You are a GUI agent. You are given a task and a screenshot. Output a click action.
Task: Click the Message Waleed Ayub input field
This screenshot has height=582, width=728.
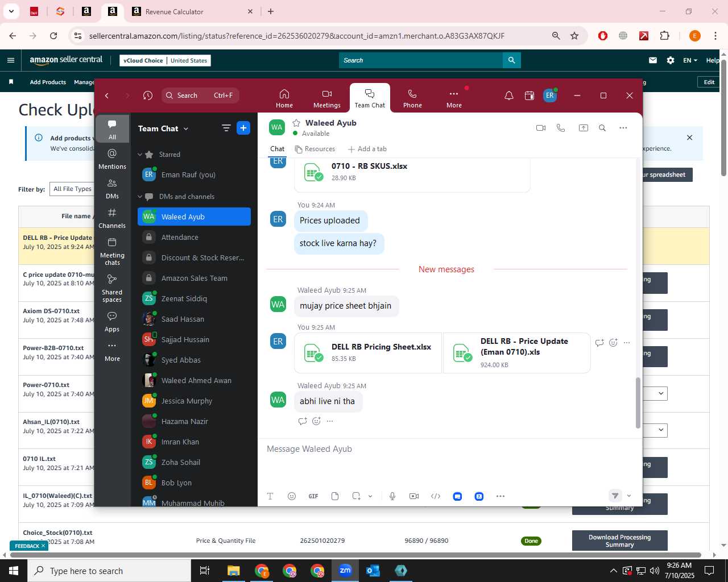[449, 449]
